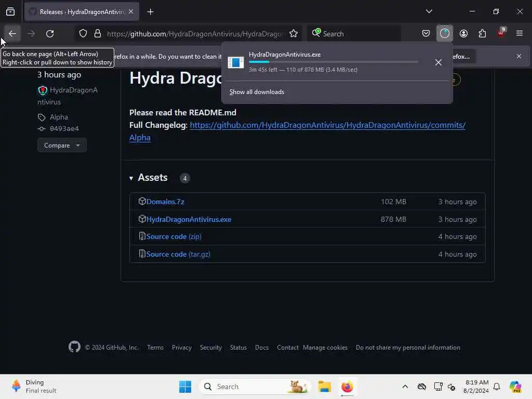
Task: Open footer Contact link
Action: [288, 348]
